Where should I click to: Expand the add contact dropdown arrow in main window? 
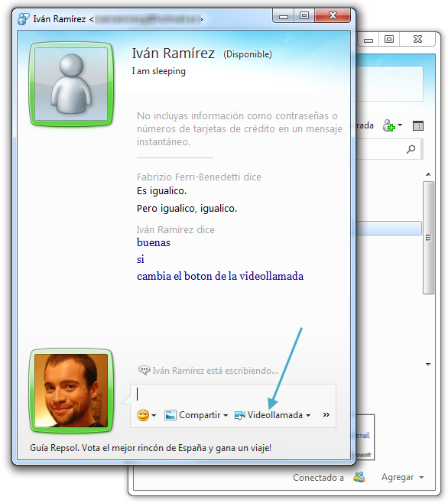coord(400,125)
